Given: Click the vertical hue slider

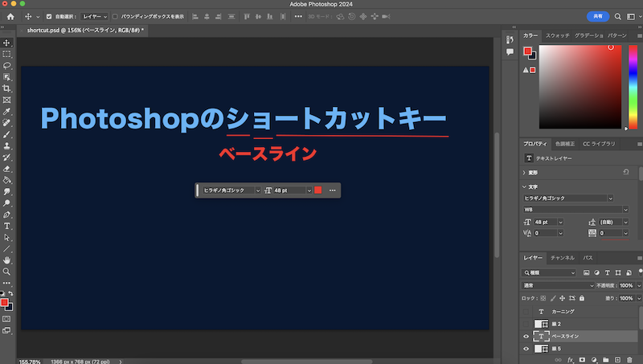Looking at the screenshot, I should pyautogui.click(x=633, y=87).
